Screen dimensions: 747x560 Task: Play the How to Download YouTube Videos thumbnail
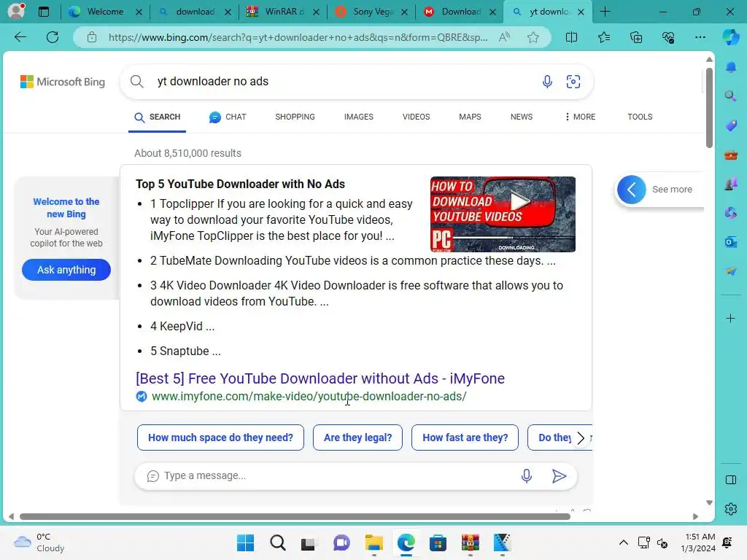pos(503,214)
